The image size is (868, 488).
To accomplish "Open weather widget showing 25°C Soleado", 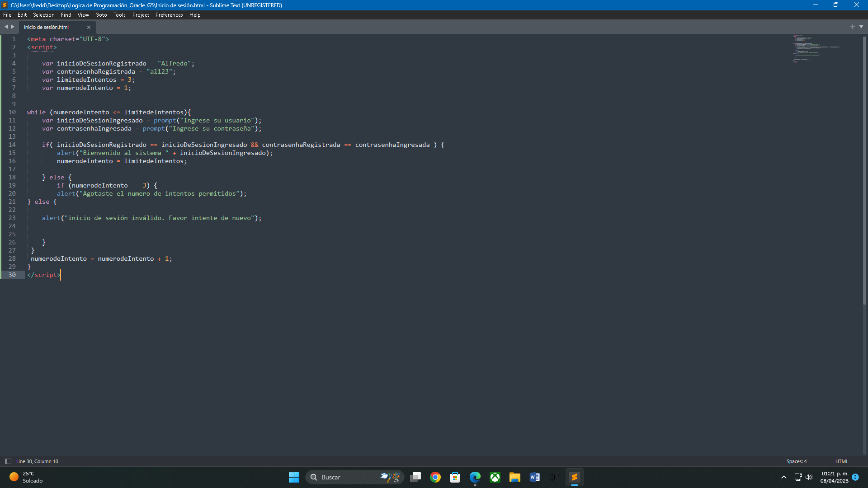I will click(26, 477).
